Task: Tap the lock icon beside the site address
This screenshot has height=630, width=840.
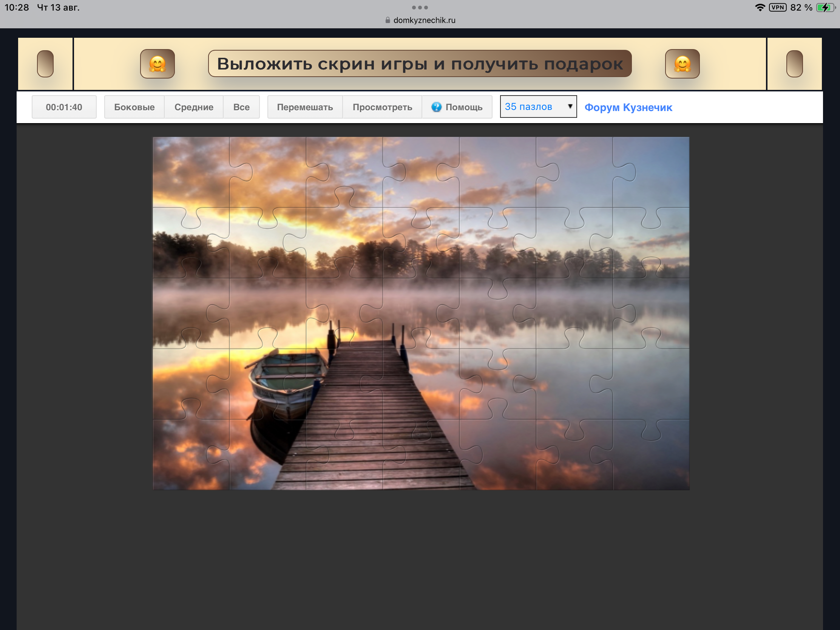Action: pos(388,20)
